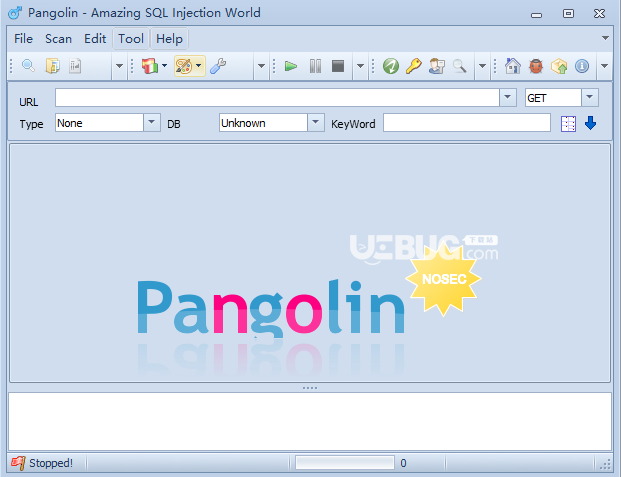Open the File menu
The image size is (621, 477).
[23, 39]
